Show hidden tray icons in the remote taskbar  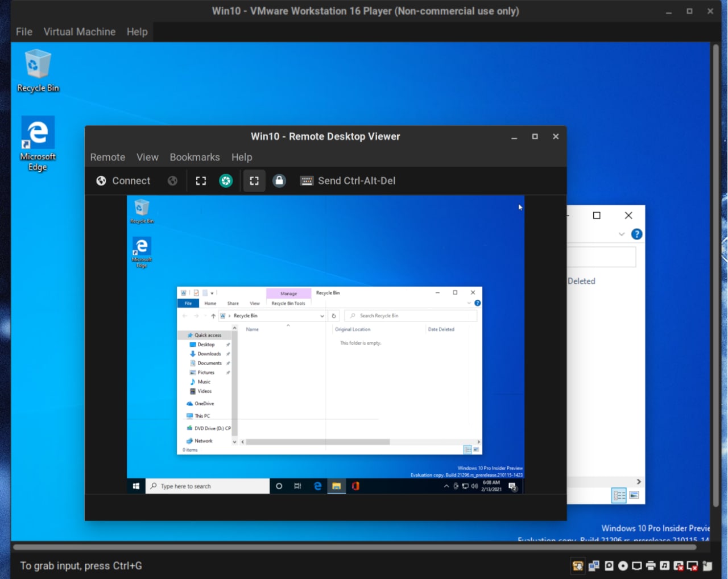tap(446, 486)
